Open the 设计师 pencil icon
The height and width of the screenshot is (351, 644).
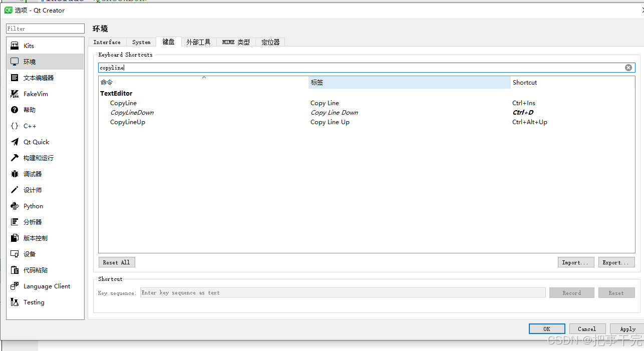pyautogui.click(x=15, y=190)
